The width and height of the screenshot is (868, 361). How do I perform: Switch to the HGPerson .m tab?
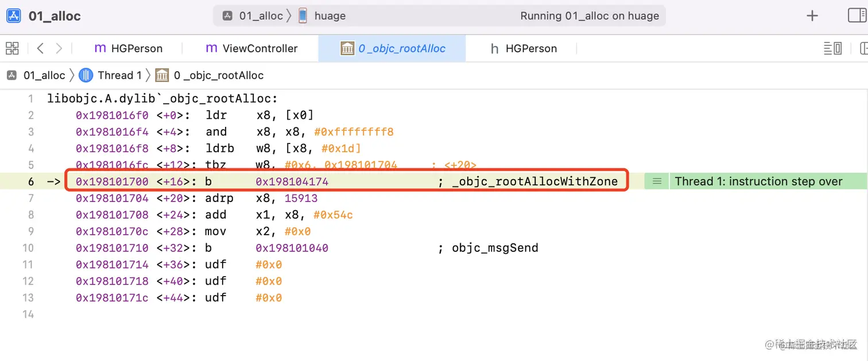pyautogui.click(x=129, y=49)
